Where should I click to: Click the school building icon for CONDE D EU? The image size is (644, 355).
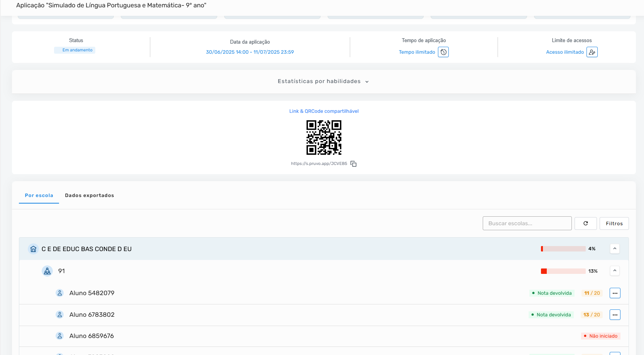34,249
